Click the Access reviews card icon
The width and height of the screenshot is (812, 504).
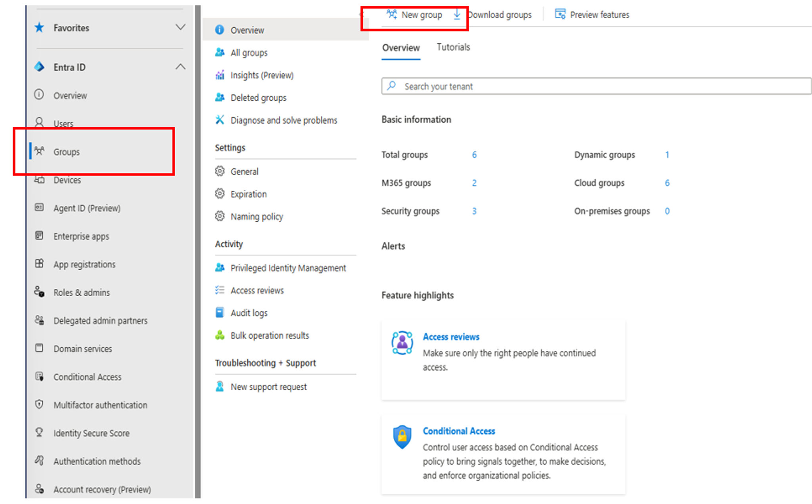click(402, 343)
